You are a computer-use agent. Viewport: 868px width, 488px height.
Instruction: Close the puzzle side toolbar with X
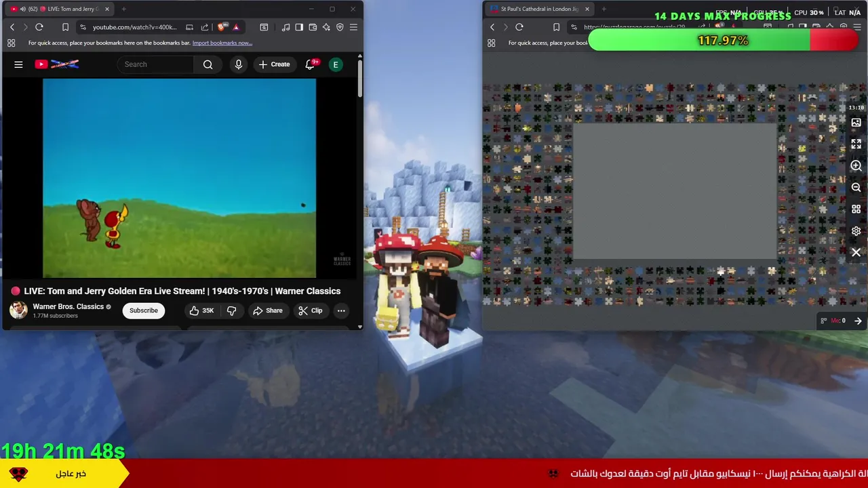(856, 252)
